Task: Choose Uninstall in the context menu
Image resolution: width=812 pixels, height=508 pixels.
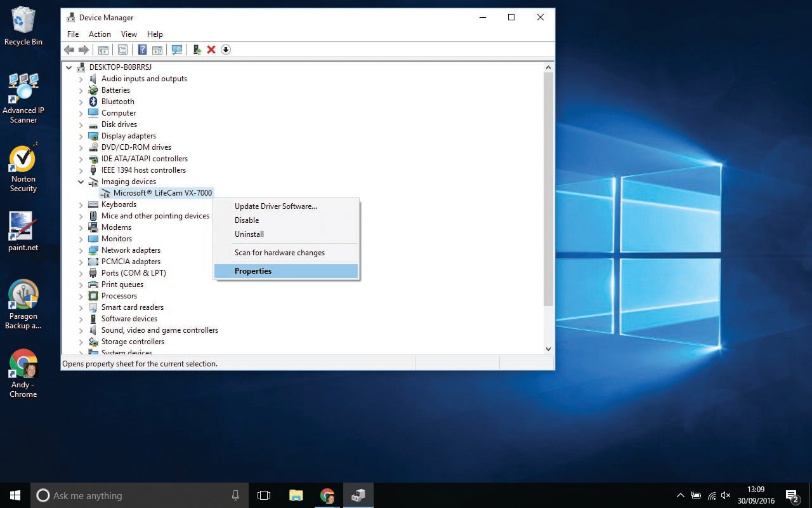Action: (x=287, y=234)
